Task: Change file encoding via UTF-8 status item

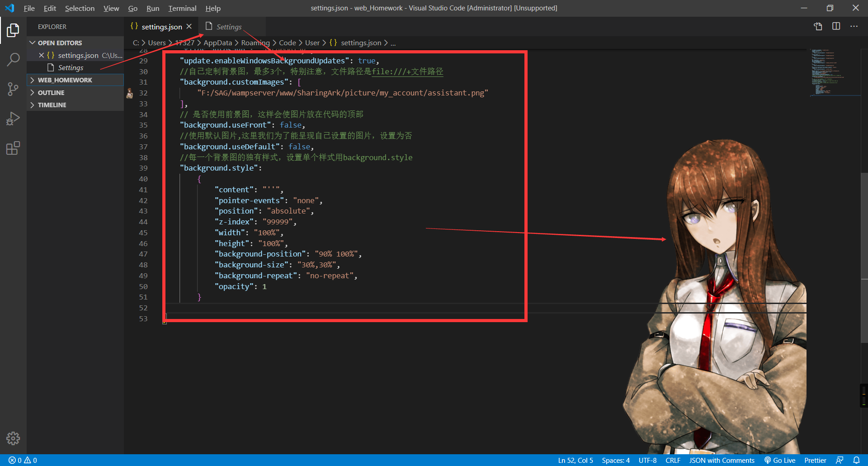Action: pyautogui.click(x=647, y=460)
